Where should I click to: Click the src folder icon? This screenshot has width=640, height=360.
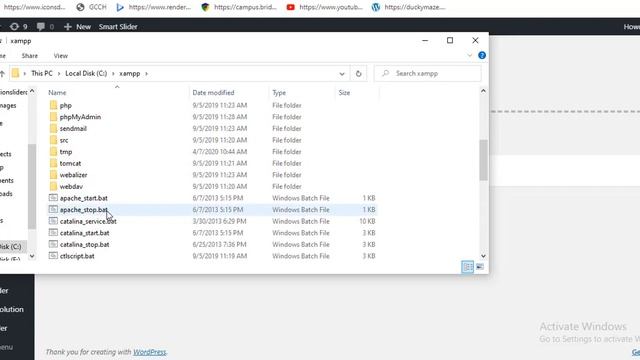click(53, 140)
